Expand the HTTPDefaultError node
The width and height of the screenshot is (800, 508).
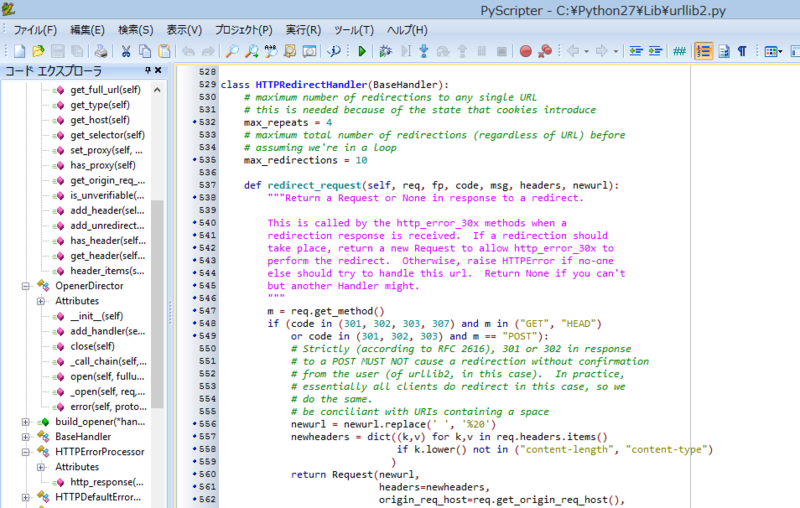click(x=26, y=497)
